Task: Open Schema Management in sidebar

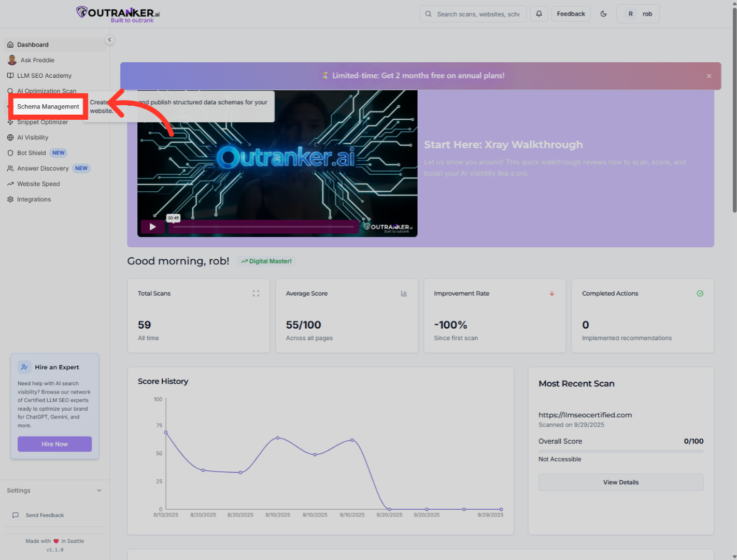Action: (48, 107)
